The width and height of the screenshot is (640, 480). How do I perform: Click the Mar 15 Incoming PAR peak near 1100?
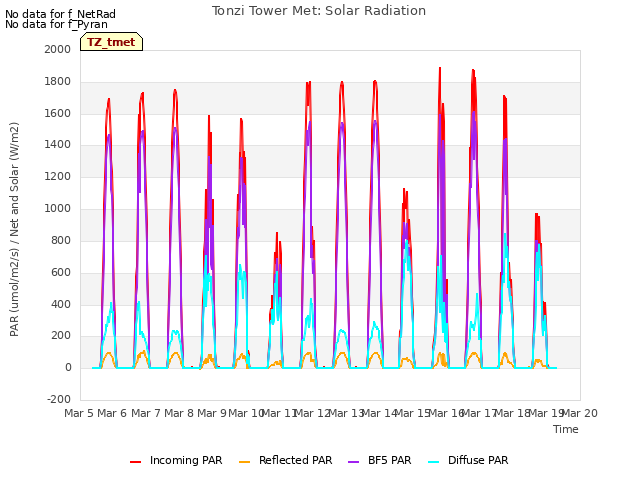404,189
